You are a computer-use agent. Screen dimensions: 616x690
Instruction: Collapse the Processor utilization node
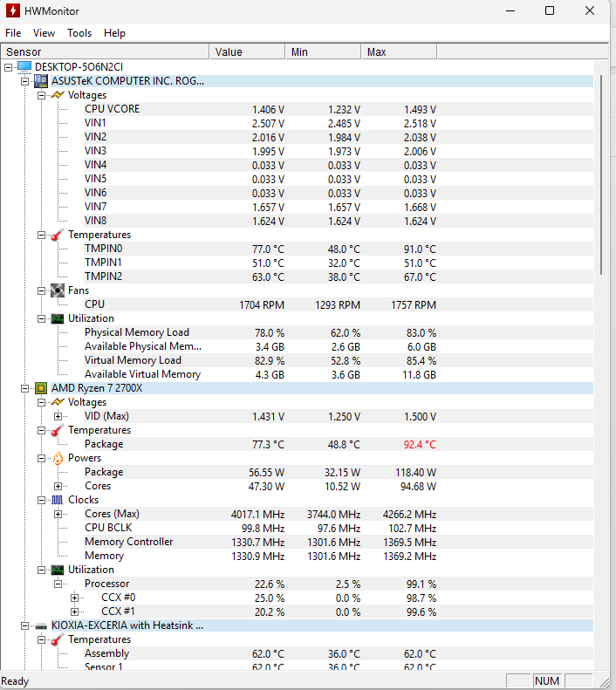(x=58, y=584)
